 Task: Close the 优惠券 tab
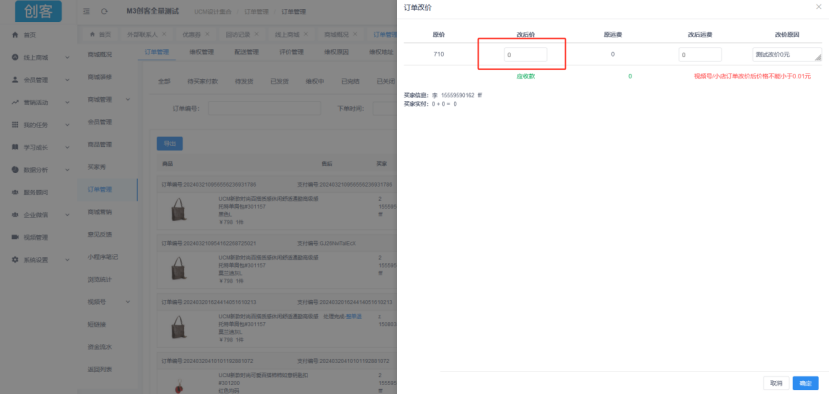coord(207,34)
